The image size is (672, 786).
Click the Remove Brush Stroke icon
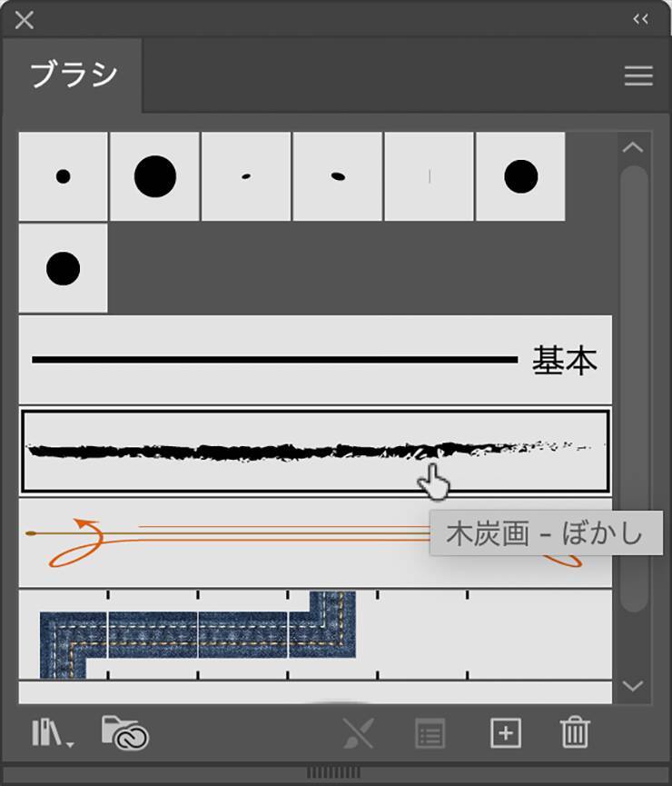pos(359,733)
